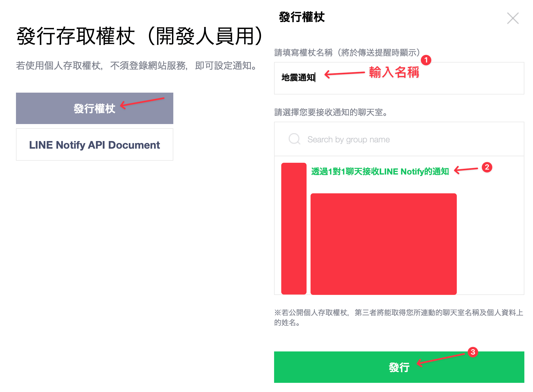Click the 若使用個人存取權杖 description text

137,65
